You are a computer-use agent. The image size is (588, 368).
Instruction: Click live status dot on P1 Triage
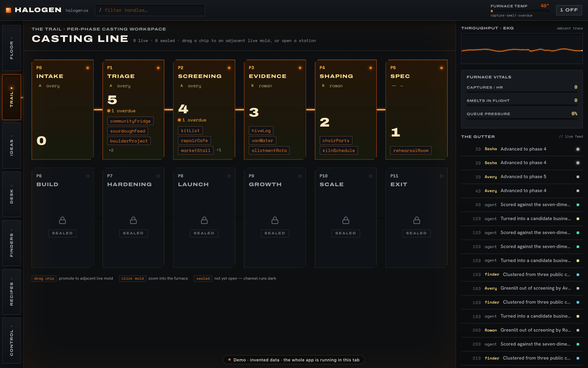tap(158, 68)
